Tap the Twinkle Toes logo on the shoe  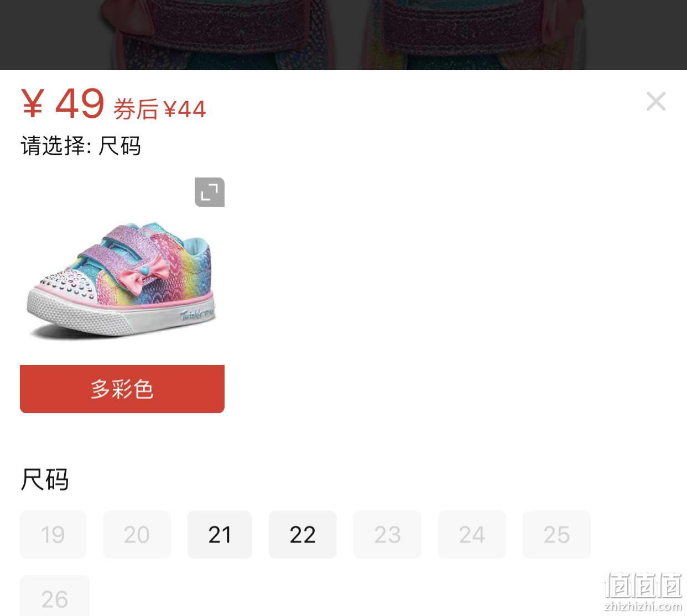click(x=197, y=315)
